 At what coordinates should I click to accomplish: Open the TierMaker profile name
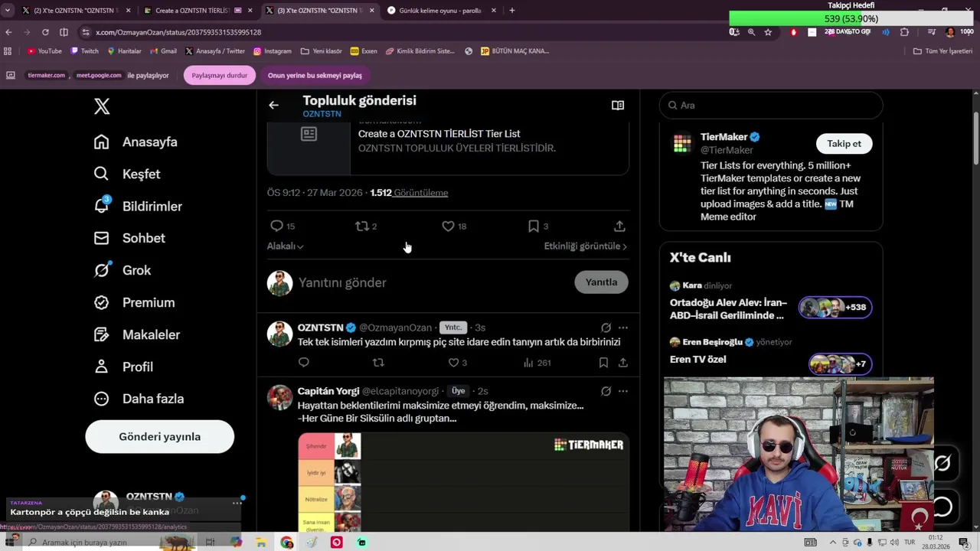(724, 137)
